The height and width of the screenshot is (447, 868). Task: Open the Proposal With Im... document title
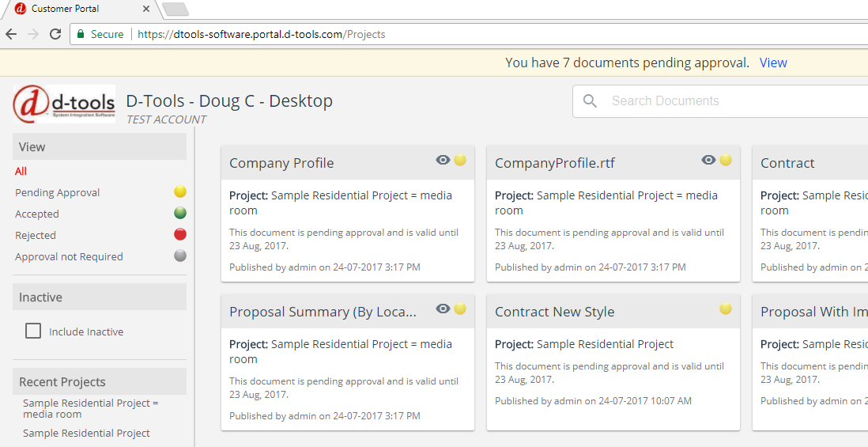[x=813, y=312]
